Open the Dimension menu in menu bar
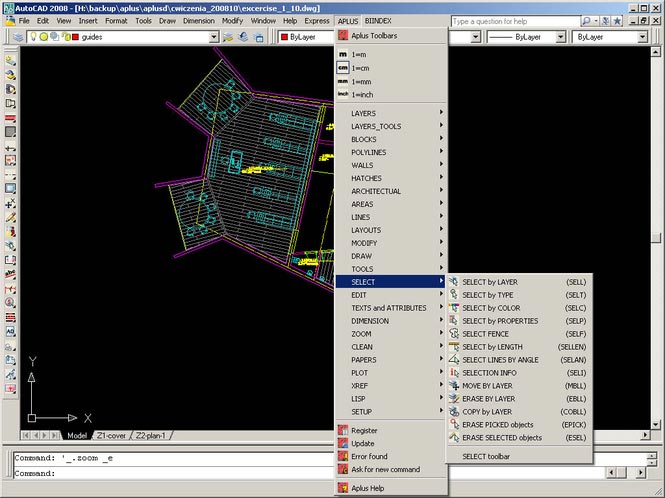Viewport: 665px width, 498px height. coord(197,20)
